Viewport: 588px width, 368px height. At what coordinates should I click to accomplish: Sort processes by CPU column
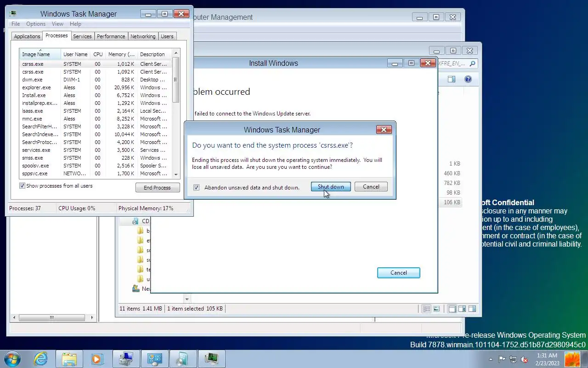click(x=98, y=54)
